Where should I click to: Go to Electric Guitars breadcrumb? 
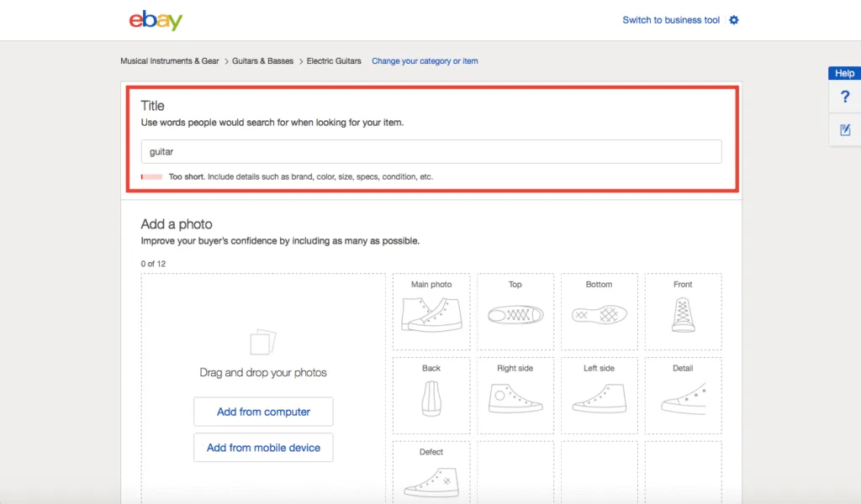[x=331, y=60]
